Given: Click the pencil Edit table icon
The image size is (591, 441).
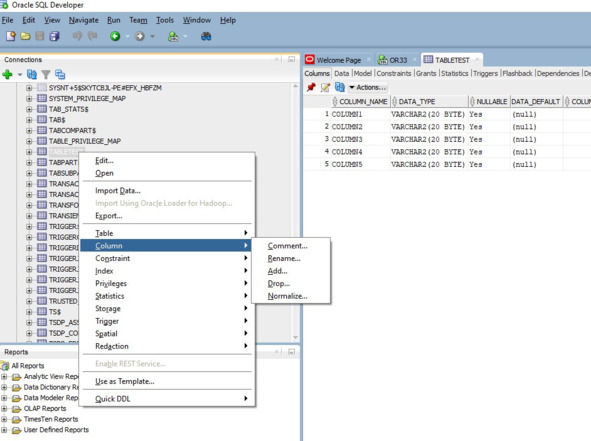Looking at the screenshot, I should [325, 87].
